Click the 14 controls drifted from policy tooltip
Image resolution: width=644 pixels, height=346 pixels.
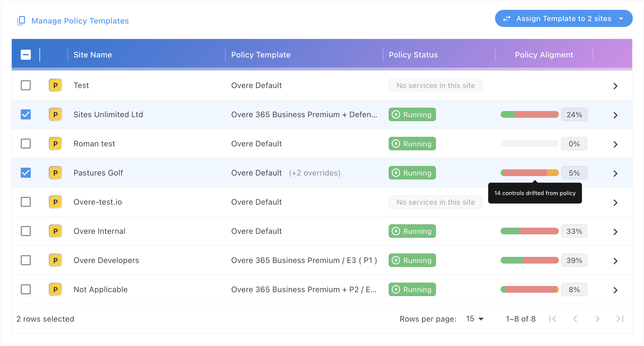point(535,193)
